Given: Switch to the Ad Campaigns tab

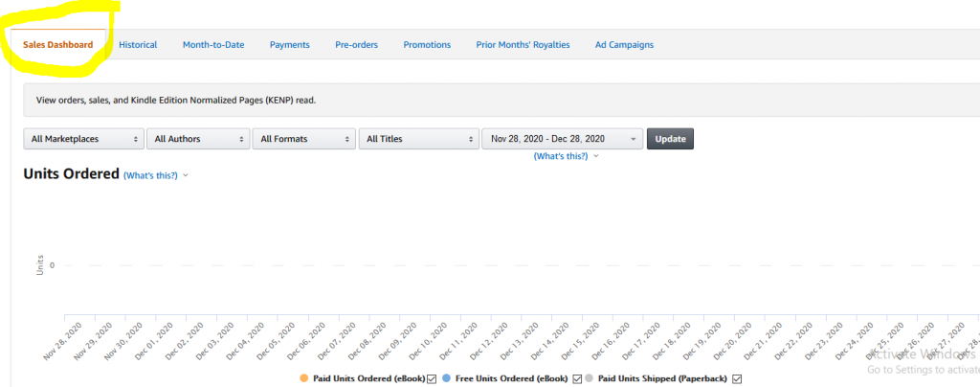Looking at the screenshot, I should (x=624, y=45).
